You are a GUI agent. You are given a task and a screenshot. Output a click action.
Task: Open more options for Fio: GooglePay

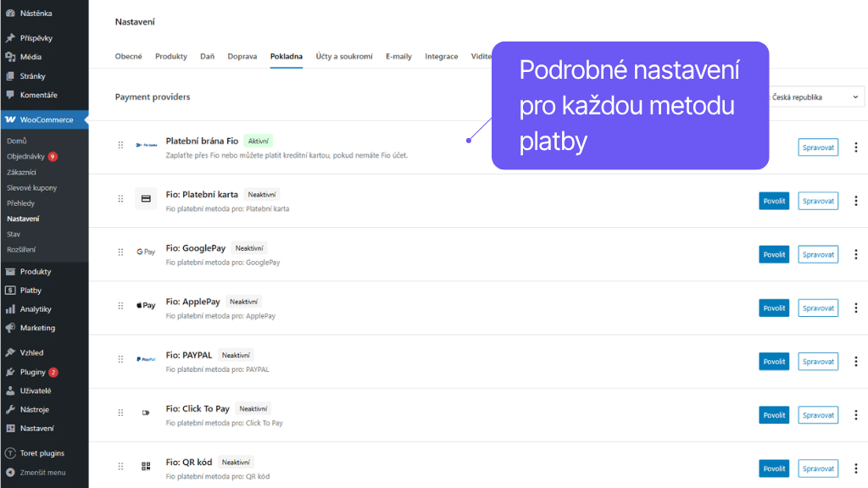pyautogui.click(x=856, y=254)
